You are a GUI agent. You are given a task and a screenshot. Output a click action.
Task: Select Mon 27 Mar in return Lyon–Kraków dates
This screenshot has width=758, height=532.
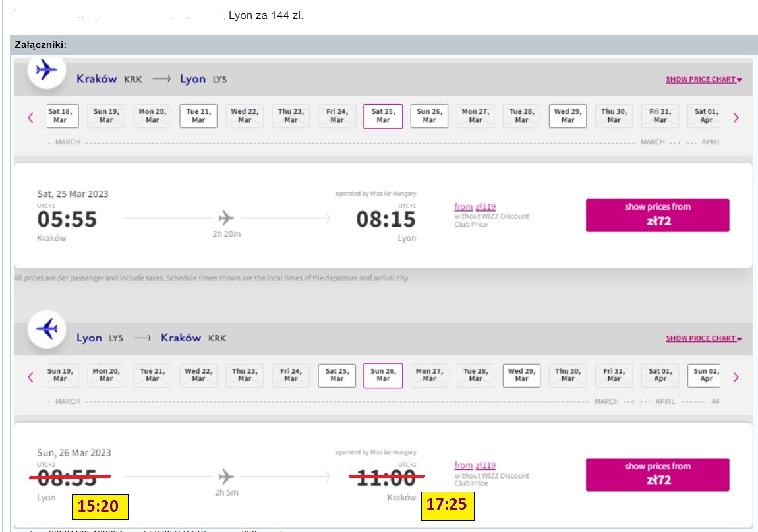click(429, 375)
